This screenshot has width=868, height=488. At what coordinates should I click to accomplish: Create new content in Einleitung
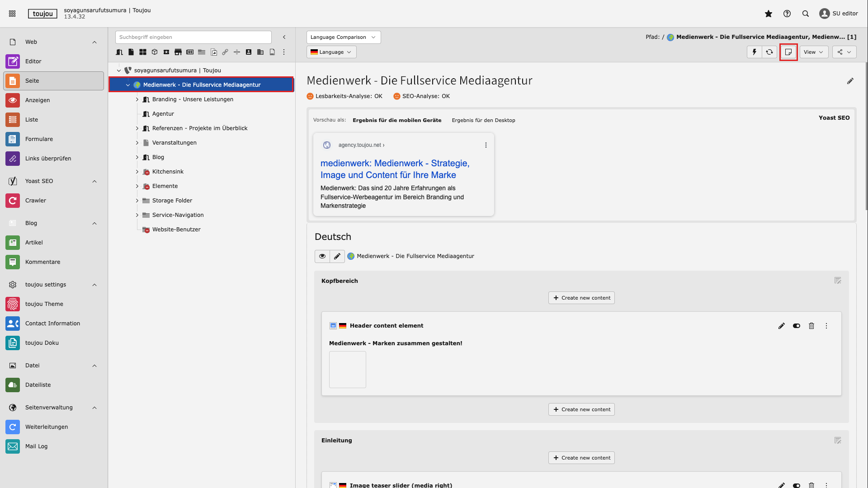point(581,458)
